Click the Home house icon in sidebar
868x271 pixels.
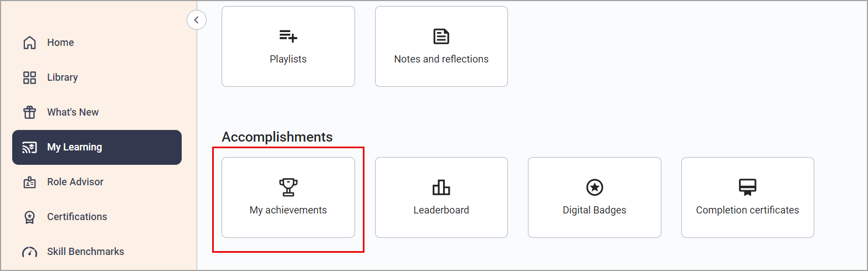29,43
